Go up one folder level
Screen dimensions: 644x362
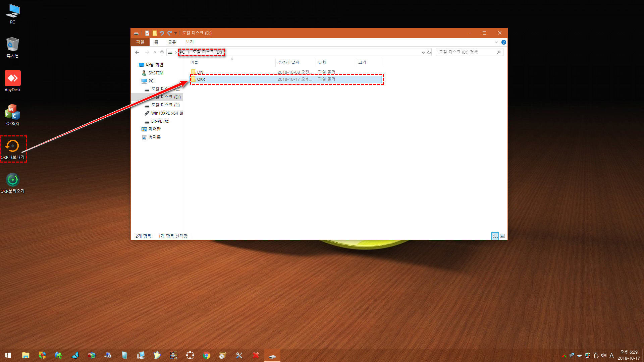162,52
